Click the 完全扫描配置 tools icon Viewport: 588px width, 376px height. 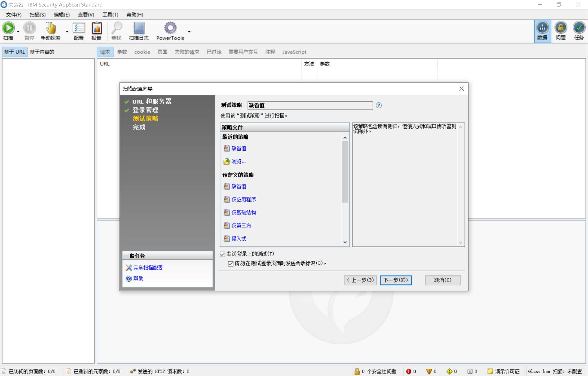click(x=129, y=268)
